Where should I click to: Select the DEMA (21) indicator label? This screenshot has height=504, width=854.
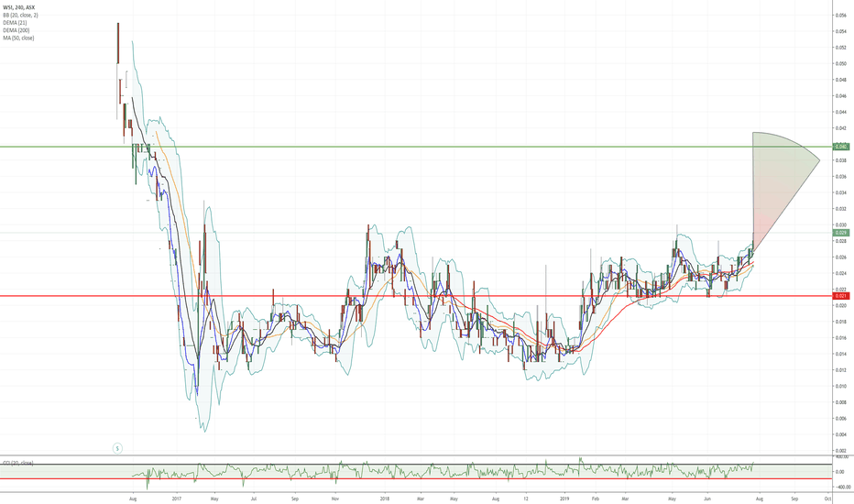click(x=15, y=23)
